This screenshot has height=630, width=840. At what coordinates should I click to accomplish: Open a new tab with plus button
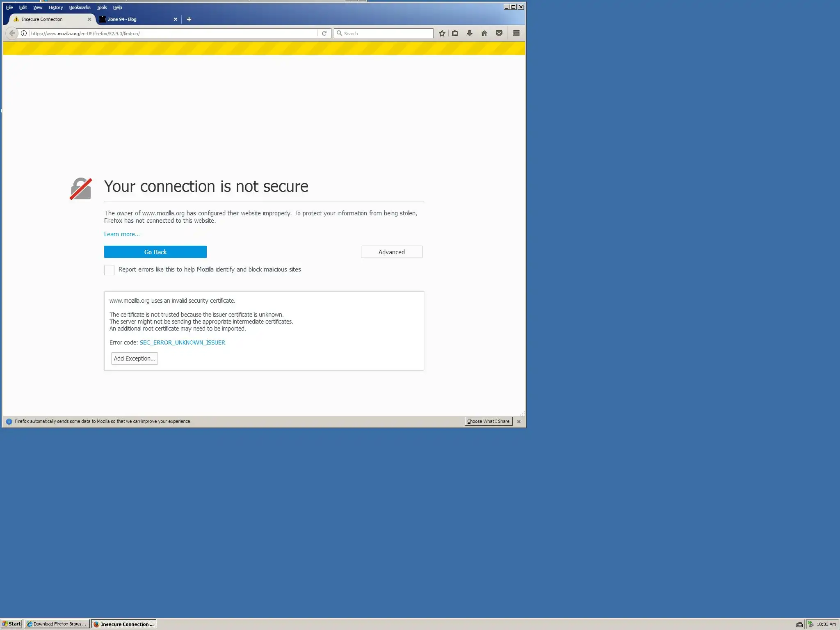(189, 19)
